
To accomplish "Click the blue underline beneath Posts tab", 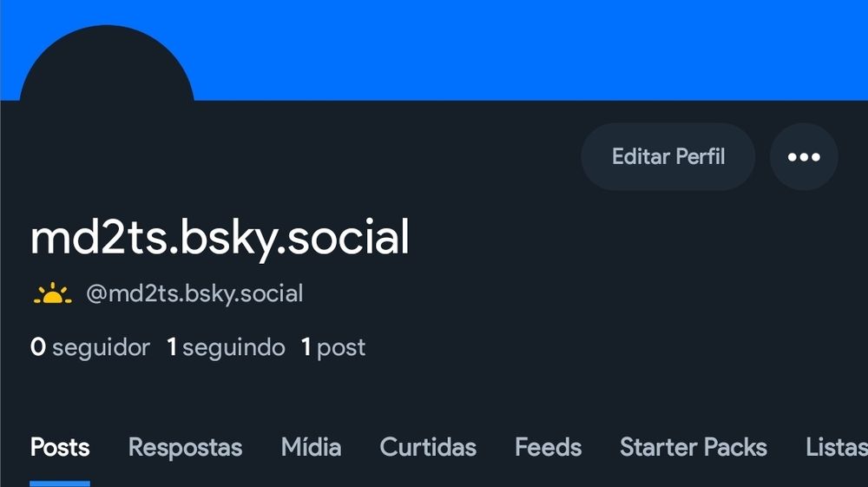I will (x=60, y=484).
